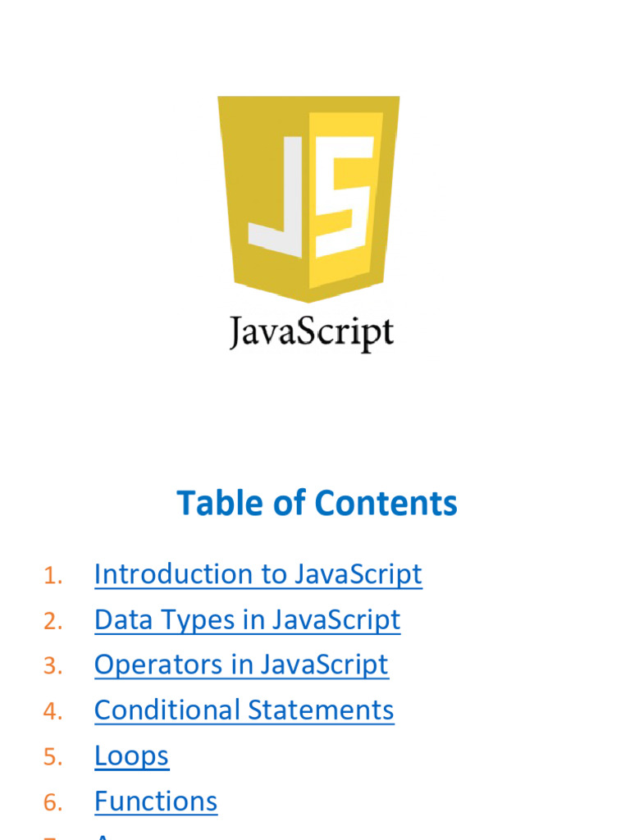The width and height of the screenshot is (630, 840).
Task: Click the word Contents in the heading
Action: pyautogui.click(x=386, y=503)
